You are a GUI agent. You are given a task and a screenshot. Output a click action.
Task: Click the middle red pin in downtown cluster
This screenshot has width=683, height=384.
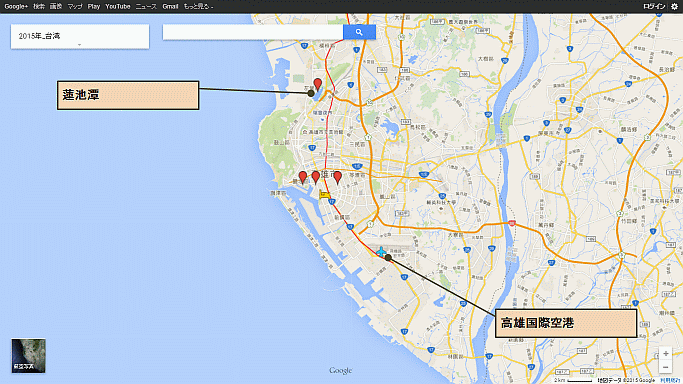coord(316,177)
